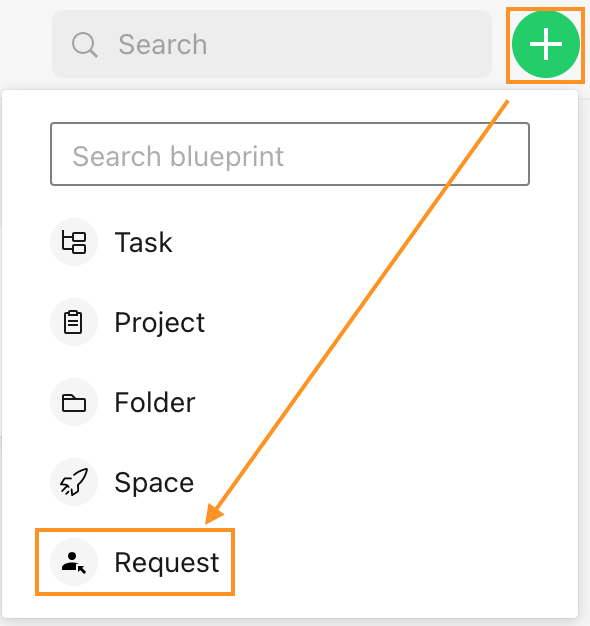Image resolution: width=590 pixels, height=626 pixels.
Task: Select the Project clipboard icon
Action: [x=74, y=322]
